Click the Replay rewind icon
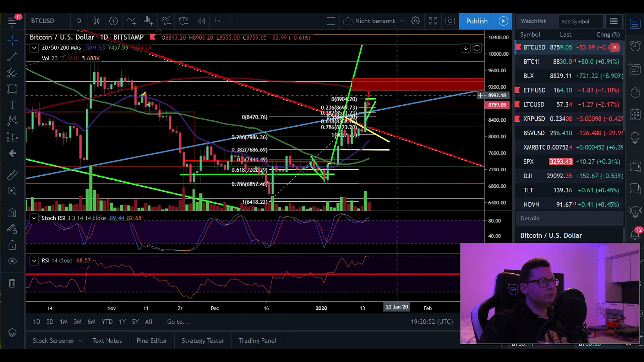The width and height of the screenshot is (644, 362). tap(201, 21)
